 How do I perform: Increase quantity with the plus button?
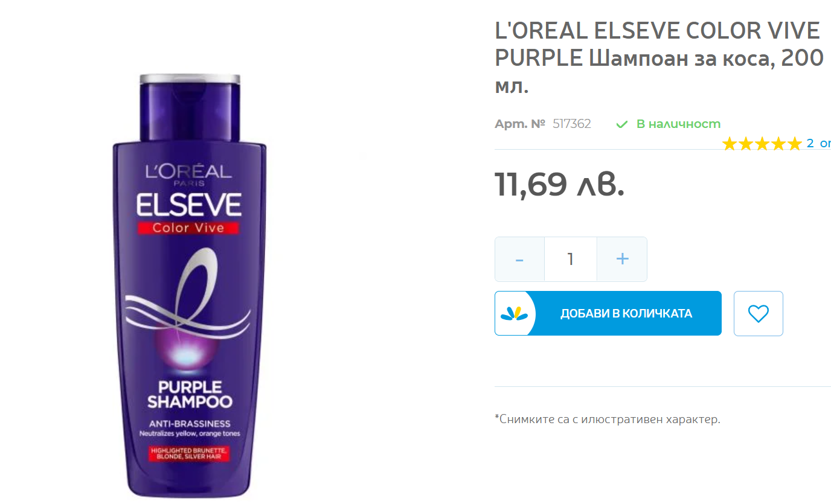click(x=622, y=259)
